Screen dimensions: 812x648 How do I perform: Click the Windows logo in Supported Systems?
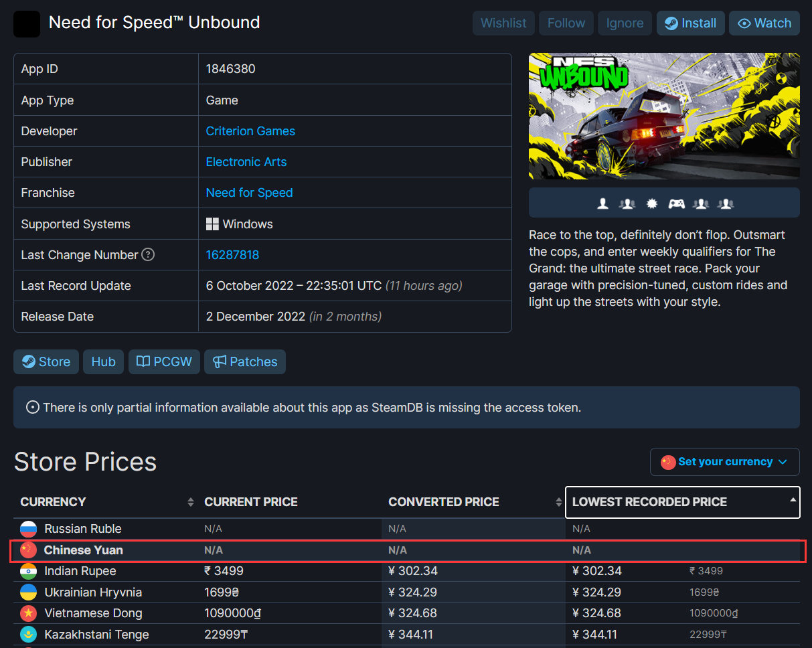click(x=212, y=224)
